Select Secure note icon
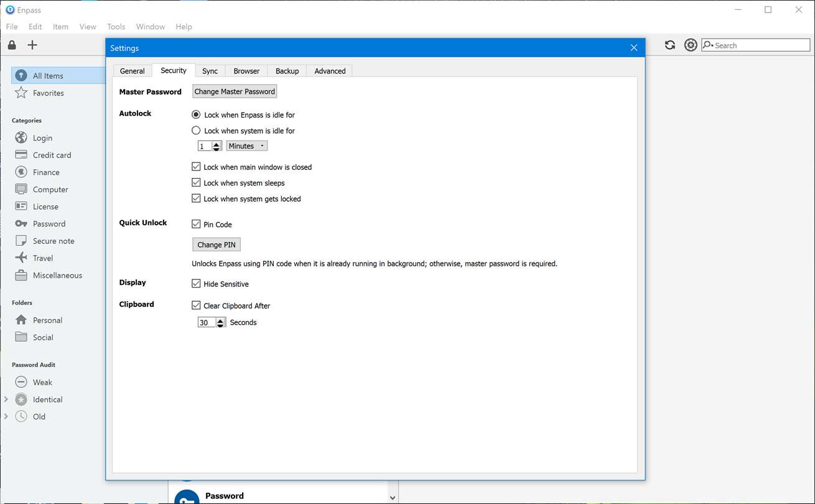The width and height of the screenshot is (815, 504). [21, 241]
